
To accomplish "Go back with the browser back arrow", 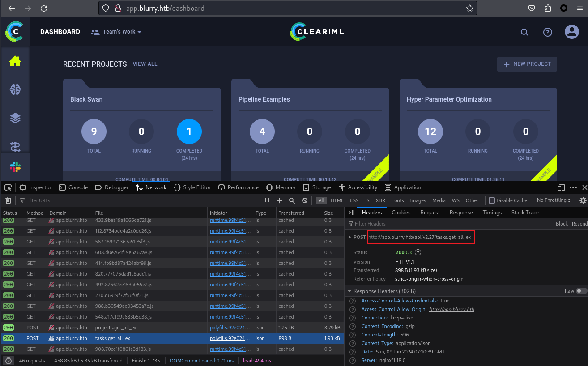I will pos(12,8).
